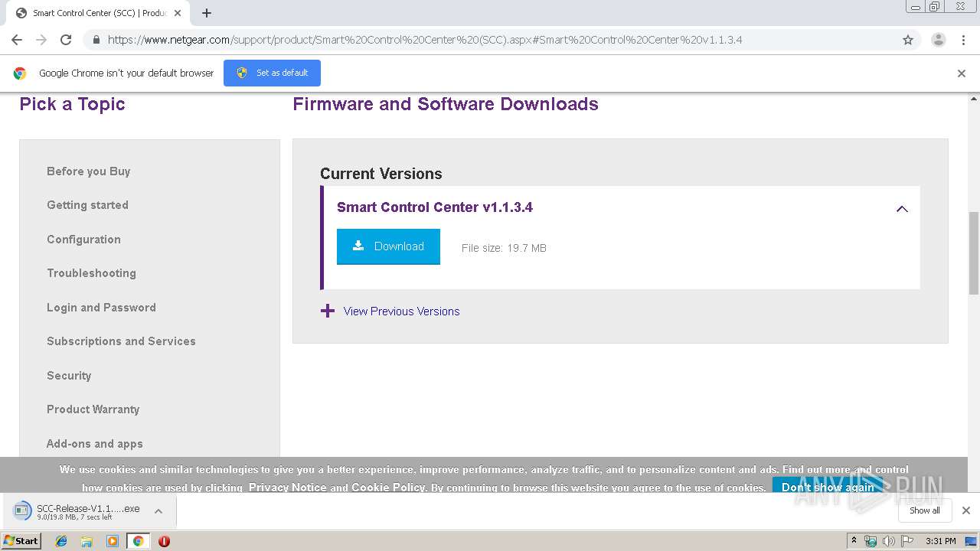Open Windows Explorer folder in taskbar
This screenshot has height=551, width=980.
click(87, 541)
